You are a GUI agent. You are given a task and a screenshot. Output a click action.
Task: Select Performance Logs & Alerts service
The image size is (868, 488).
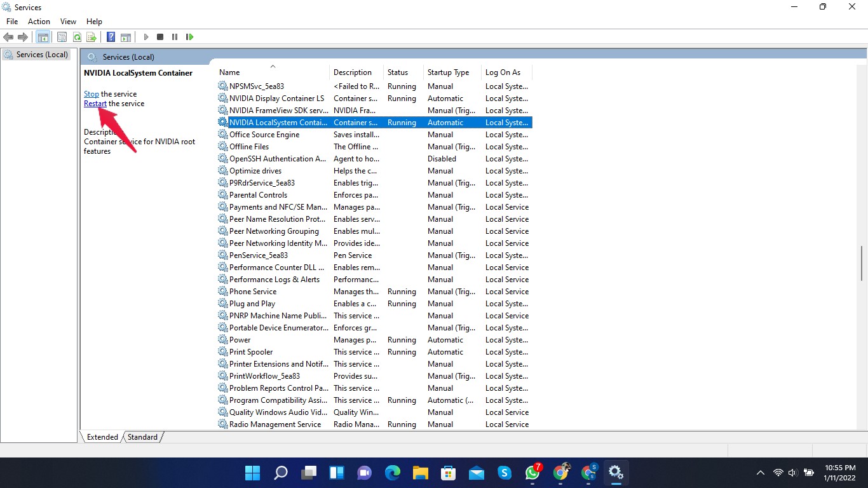(375, 280)
